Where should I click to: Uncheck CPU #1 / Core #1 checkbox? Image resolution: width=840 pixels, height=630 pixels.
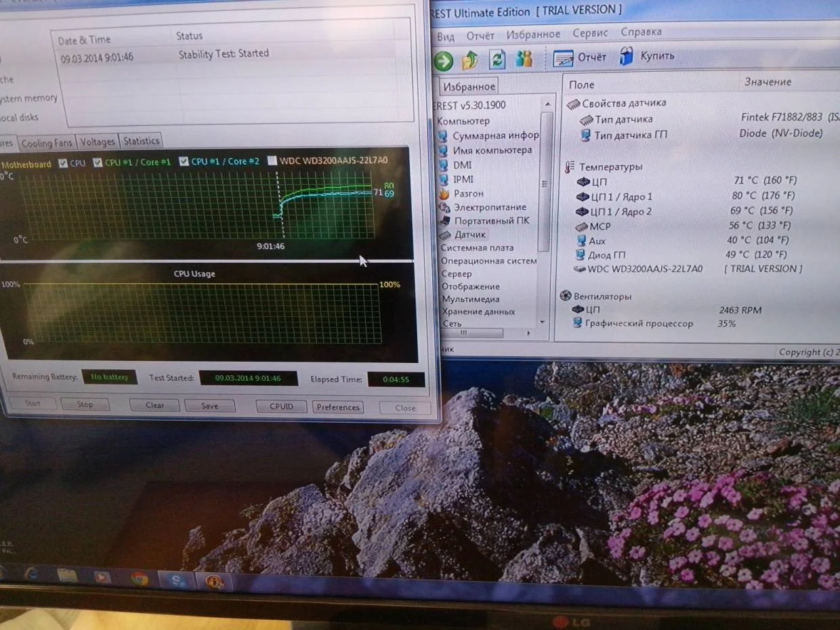(98, 163)
